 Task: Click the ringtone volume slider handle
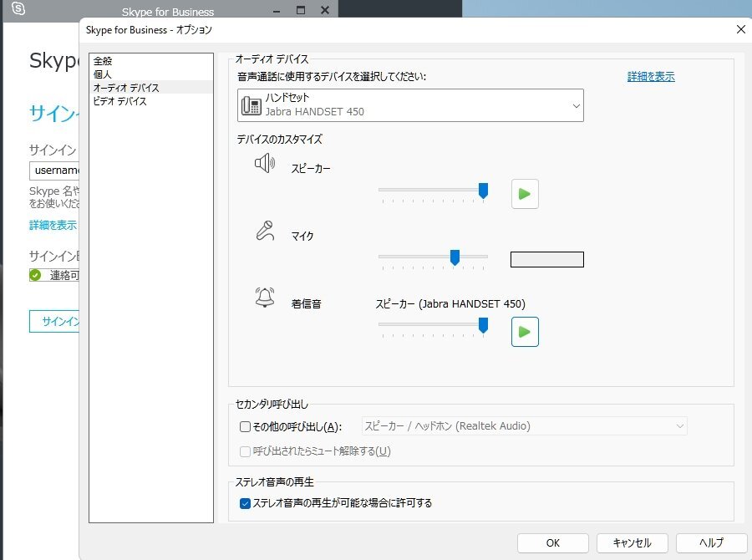tap(484, 325)
